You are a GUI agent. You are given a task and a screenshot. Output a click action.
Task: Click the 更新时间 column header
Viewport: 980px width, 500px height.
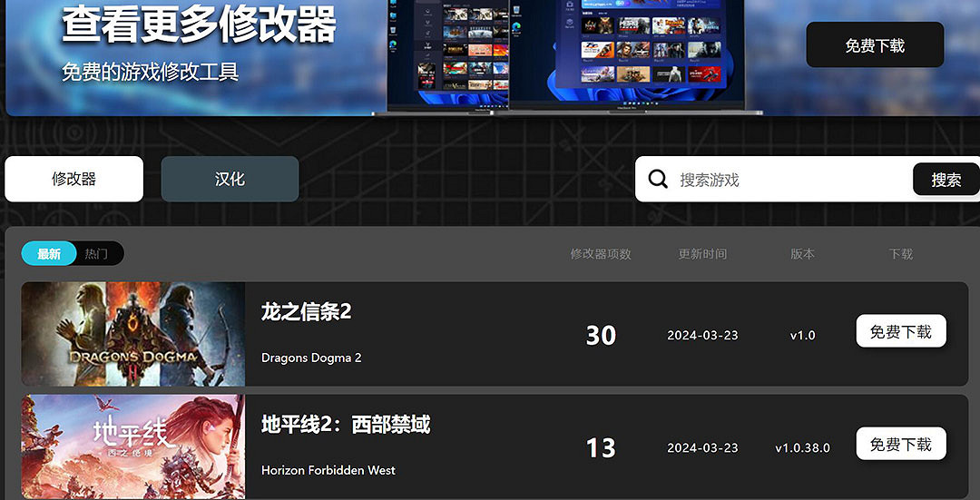pos(702,254)
